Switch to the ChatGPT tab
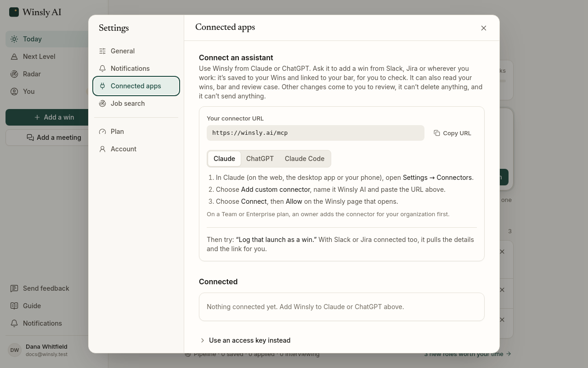Screen dimensions: 588x368 (x=260, y=159)
